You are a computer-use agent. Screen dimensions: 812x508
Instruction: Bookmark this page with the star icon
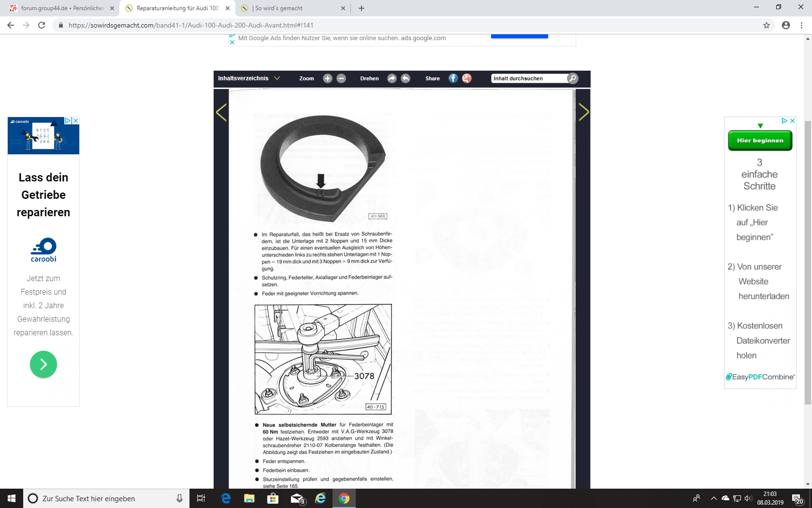(767, 25)
